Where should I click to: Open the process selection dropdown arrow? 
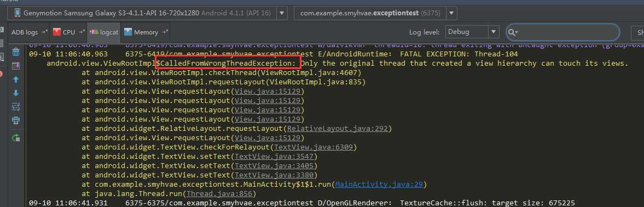point(451,13)
